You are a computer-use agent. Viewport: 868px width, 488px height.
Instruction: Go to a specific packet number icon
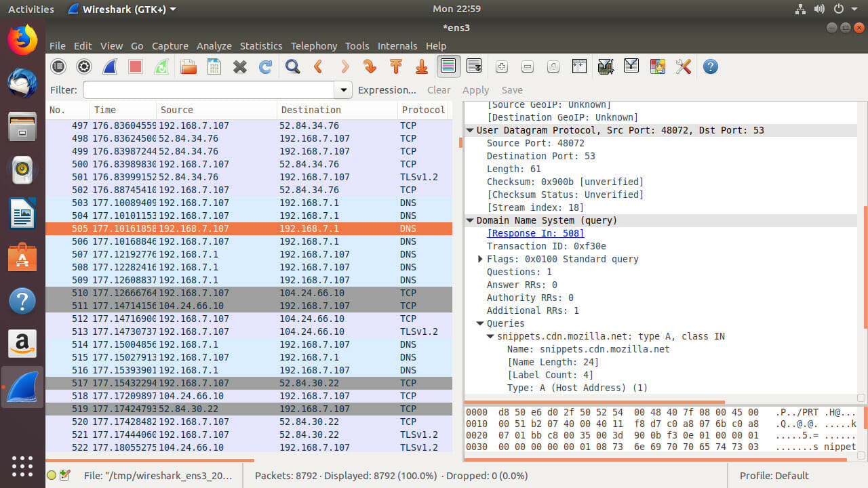tap(370, 66)
